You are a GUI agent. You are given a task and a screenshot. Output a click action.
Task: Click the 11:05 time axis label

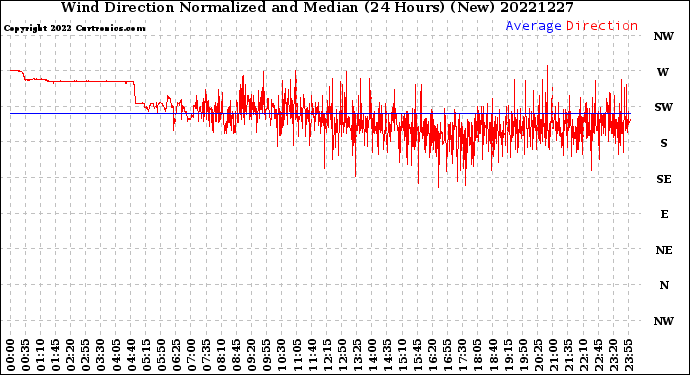click(x=297, y=355)
